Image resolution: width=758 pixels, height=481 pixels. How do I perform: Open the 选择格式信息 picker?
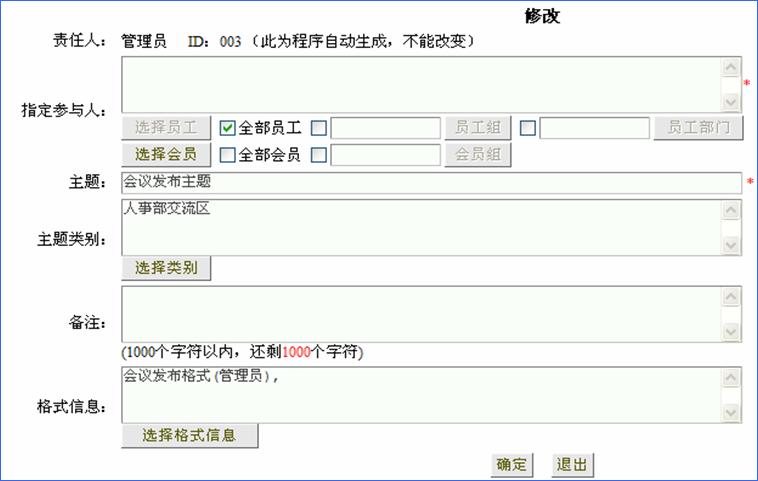point(189,436)
